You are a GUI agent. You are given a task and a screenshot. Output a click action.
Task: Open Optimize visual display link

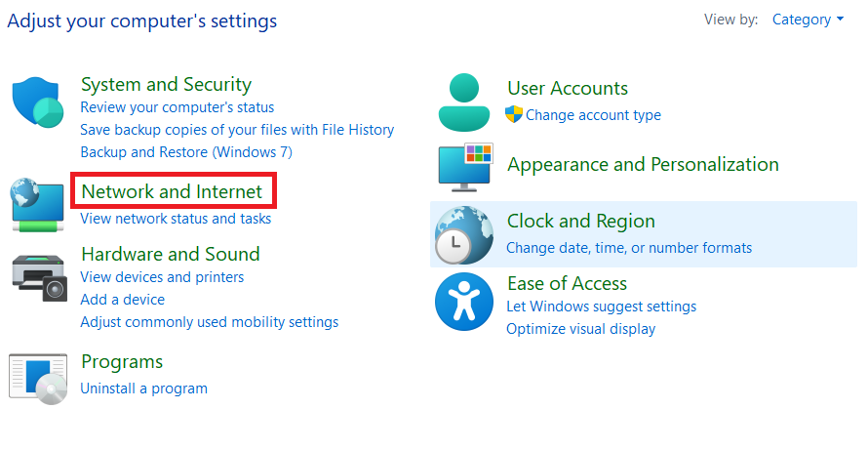point(580,329)
